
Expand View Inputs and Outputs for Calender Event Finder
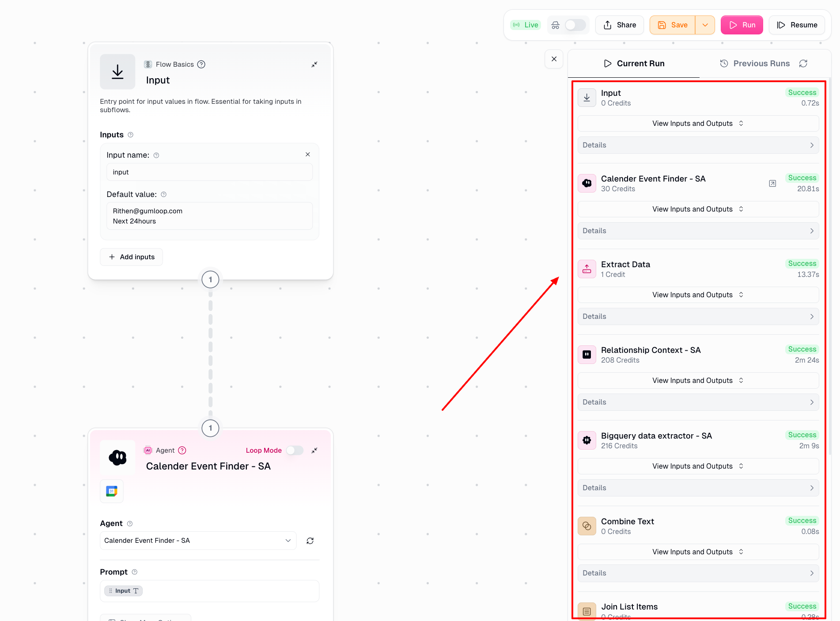pos(698,209)
